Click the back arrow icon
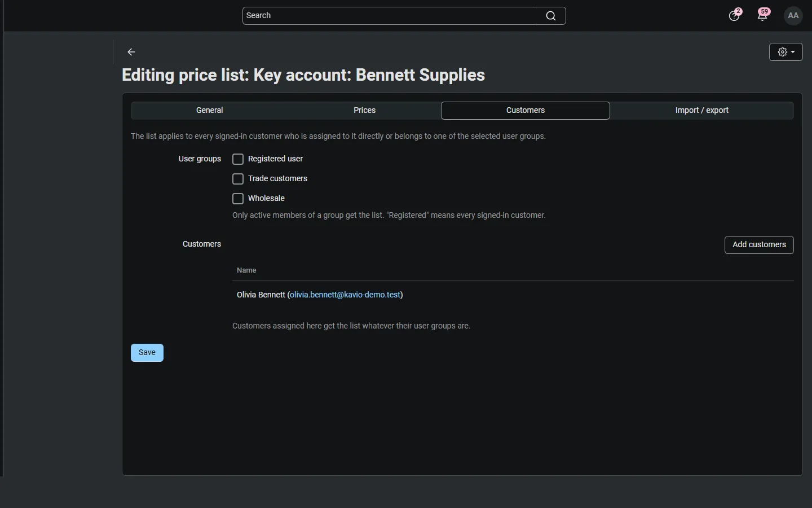Screen dimensions: 812x508 (x=131, y=52)
